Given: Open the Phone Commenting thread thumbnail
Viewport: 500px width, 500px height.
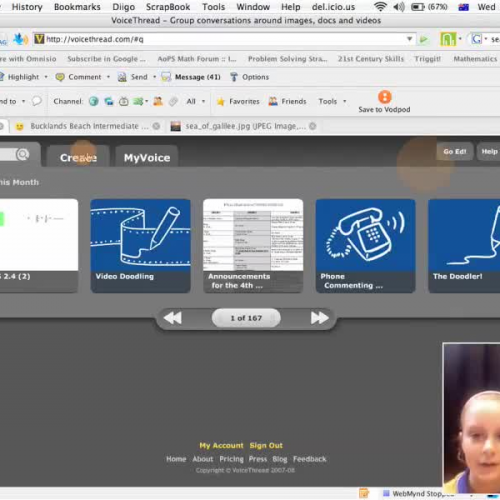Looking at the screenshot, I should [365, 246].
